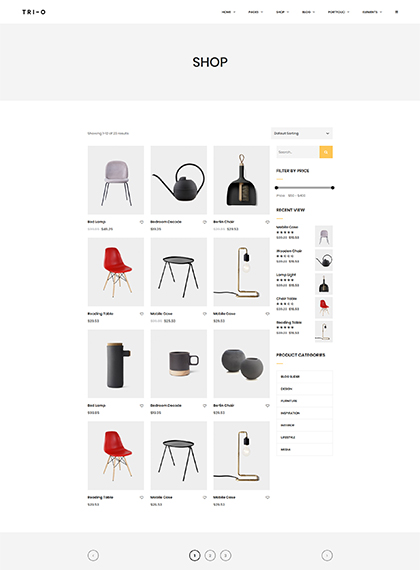Viewport: 420px width, 570px height.
Task: Expand the Portfolio menu in top navigation
Action: [x=339, y=12]
